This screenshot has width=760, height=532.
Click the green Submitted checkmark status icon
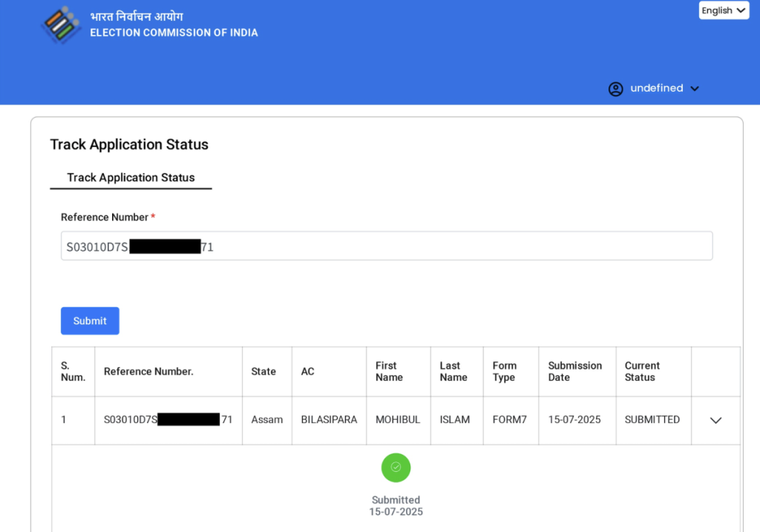396,467
